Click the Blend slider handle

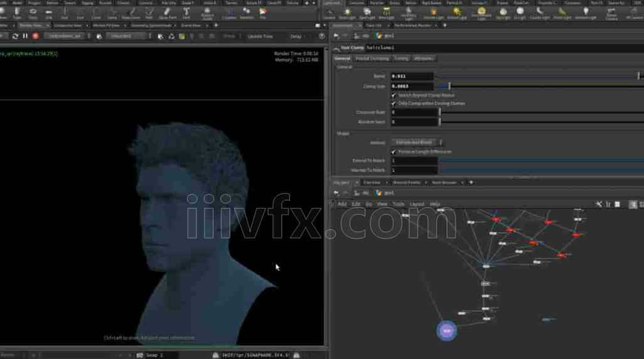click(x=638, y=76)
